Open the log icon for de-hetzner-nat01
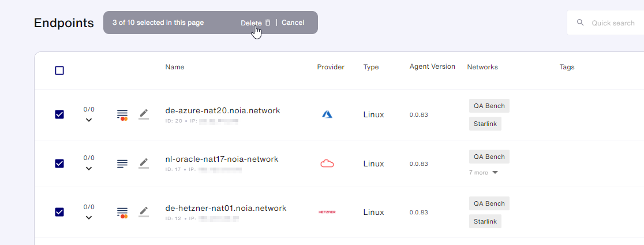 [x=122, y=213]
